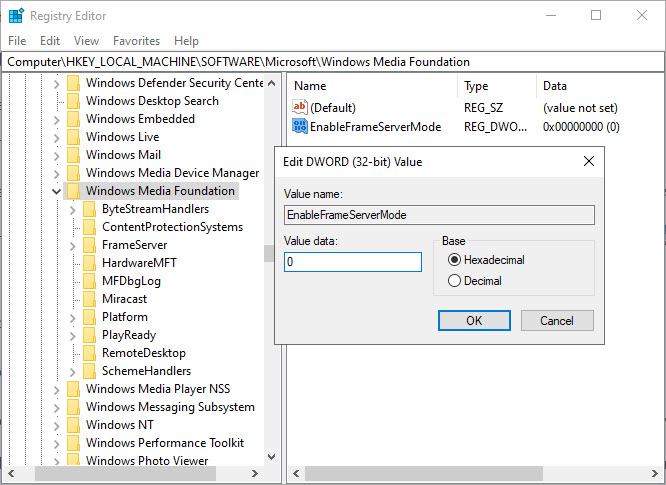Expand the SchemeHandlers subkey
This screenshot has width=666, height=485.
tap(72, 372)
